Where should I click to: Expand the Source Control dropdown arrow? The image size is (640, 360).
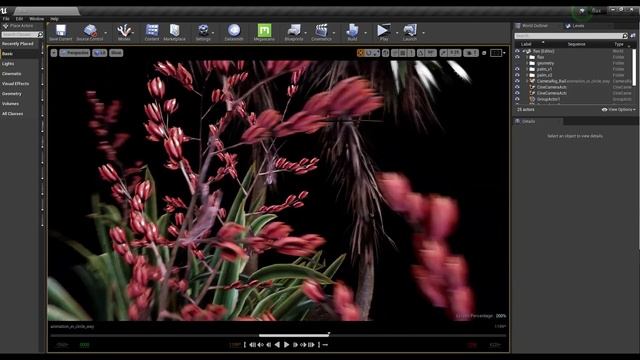106,33
